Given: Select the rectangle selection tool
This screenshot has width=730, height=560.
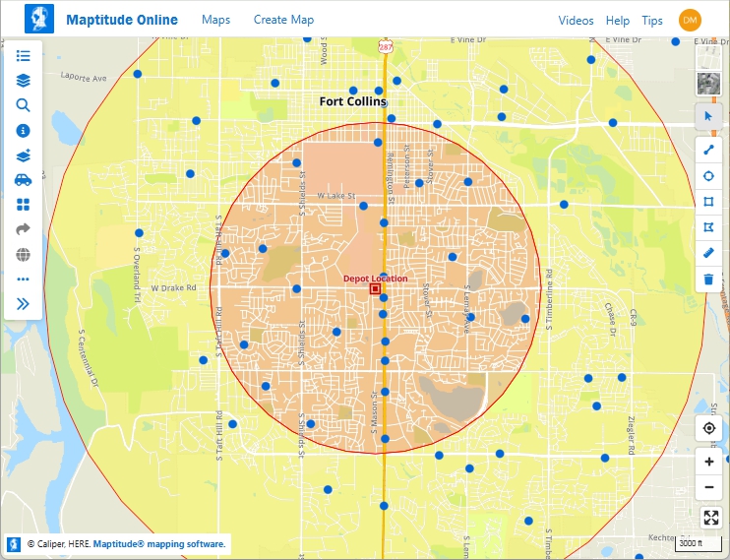Looking at the screenshot, I should 708,202.
